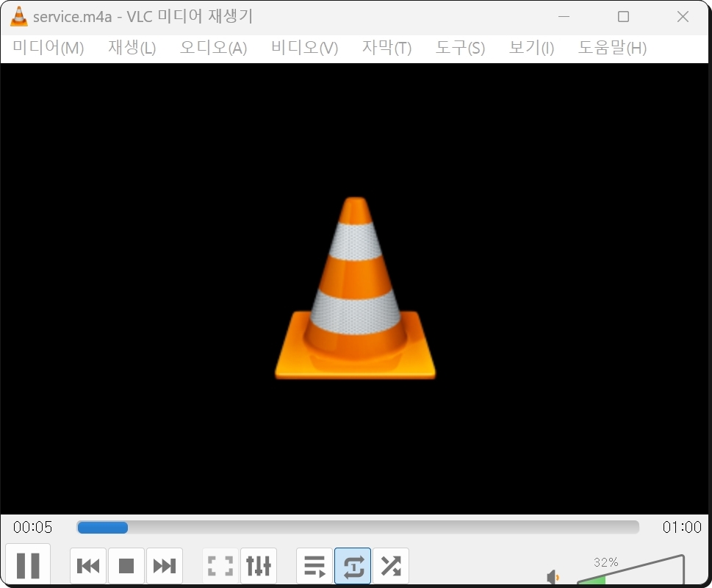Viewport: 712px width, 588px height.
Task: Open the 재생(L) menu
Action: (132, 48)
